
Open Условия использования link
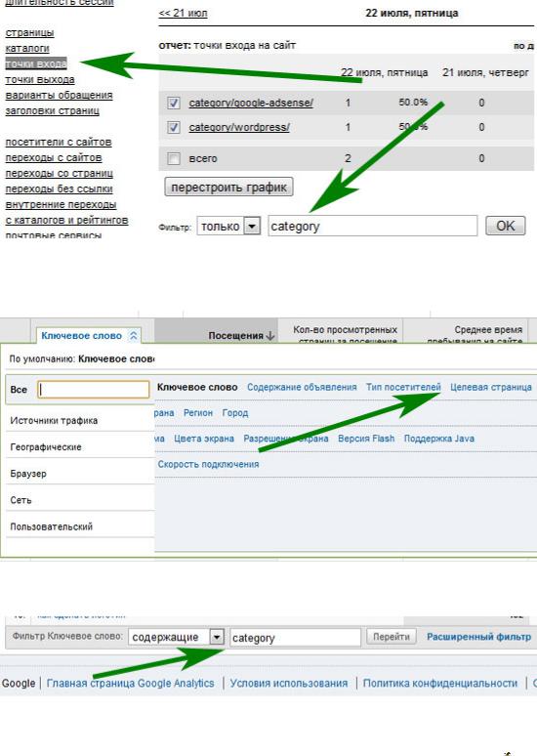(x=289, y=683)
